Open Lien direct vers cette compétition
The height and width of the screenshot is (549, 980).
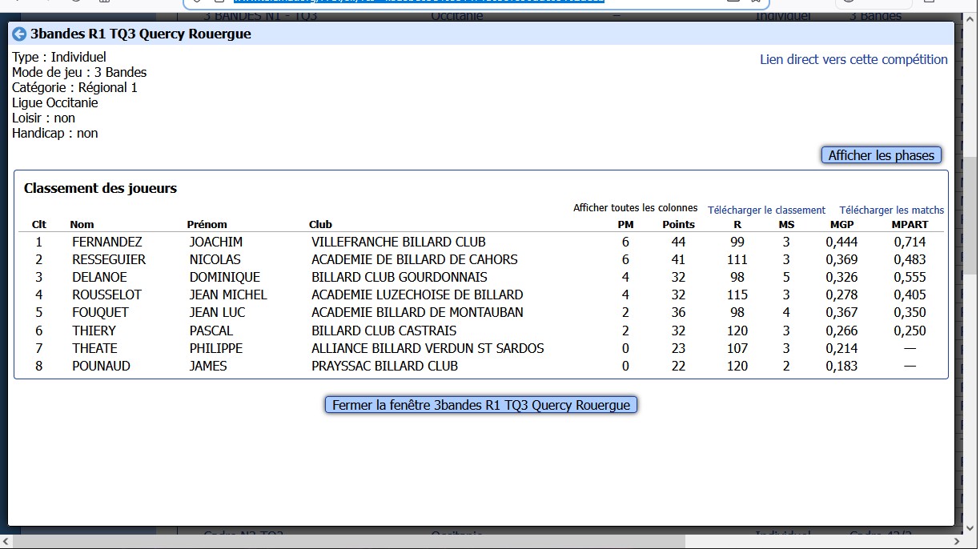(x=853, y=59)
